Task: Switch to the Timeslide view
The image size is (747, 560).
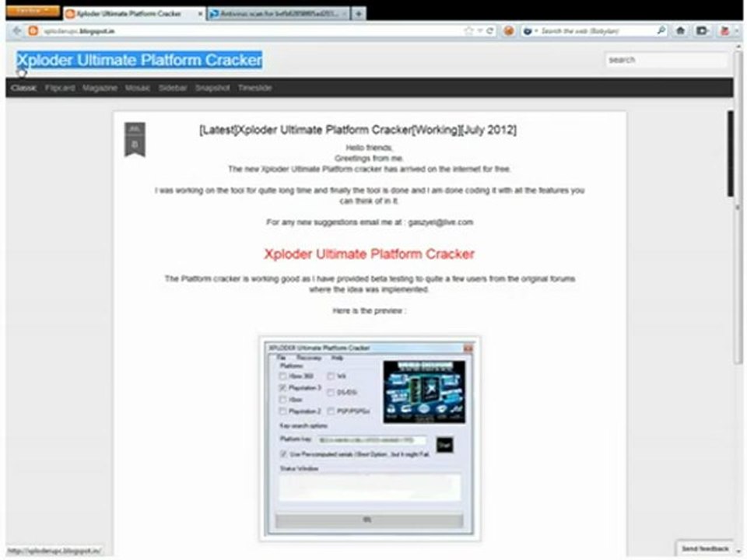Action: point(255,88)
